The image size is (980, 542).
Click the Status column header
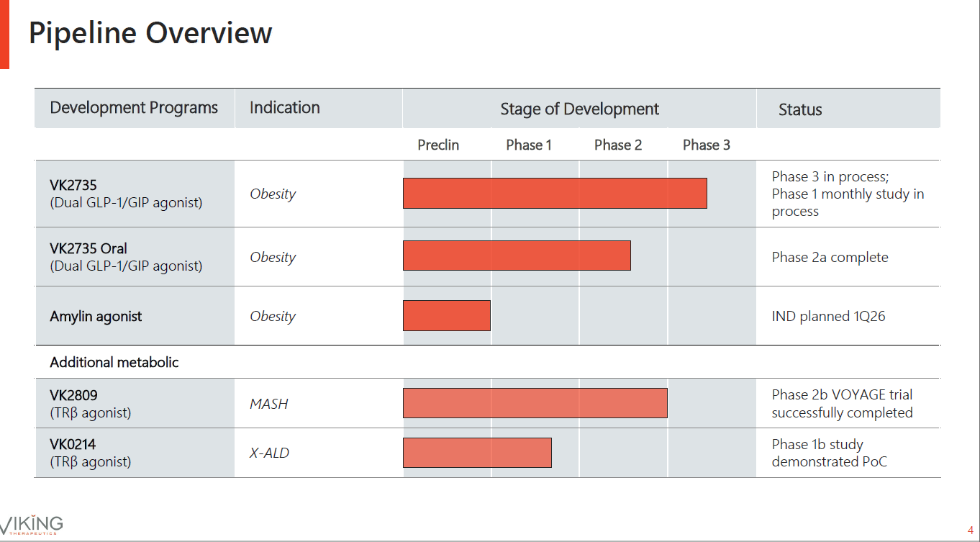tap(800, 109)
